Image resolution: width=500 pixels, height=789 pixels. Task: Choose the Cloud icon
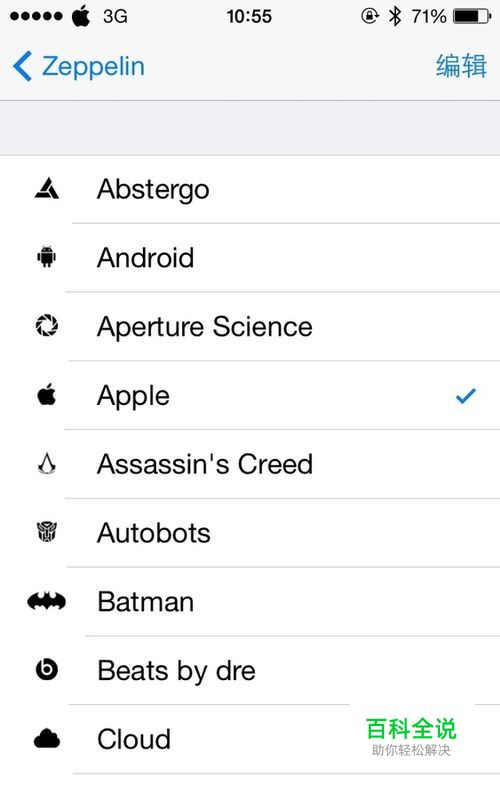pyautogui.click(x=47, y=738)
